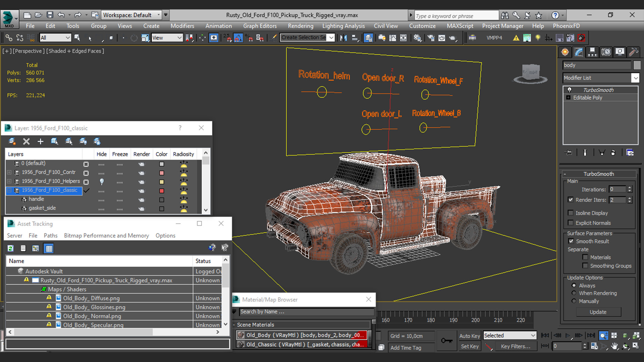
Task: Open the Manage Layers toolbar icon
Action: tap(368, 38)
